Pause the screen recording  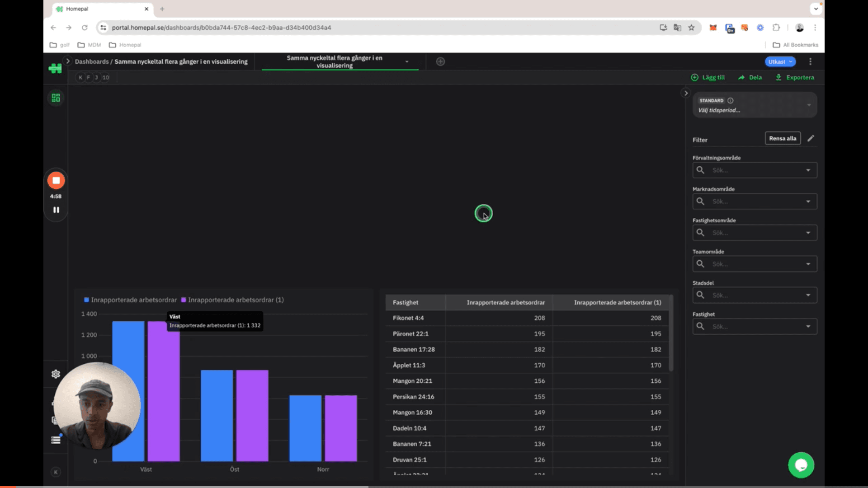pyautogui.click(x=56, y=210)
